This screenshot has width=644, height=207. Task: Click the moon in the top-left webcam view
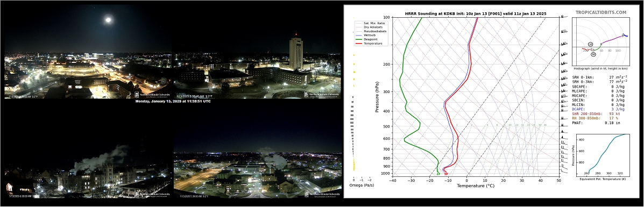(109, 19)
